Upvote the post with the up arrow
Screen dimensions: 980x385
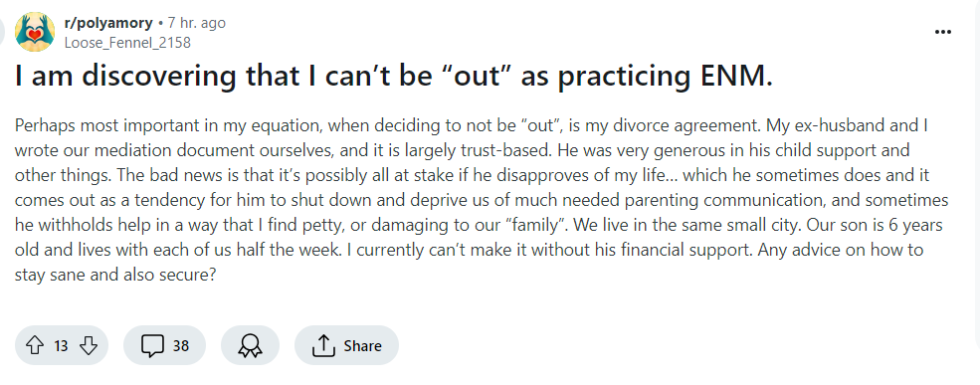tap(36, 345)
